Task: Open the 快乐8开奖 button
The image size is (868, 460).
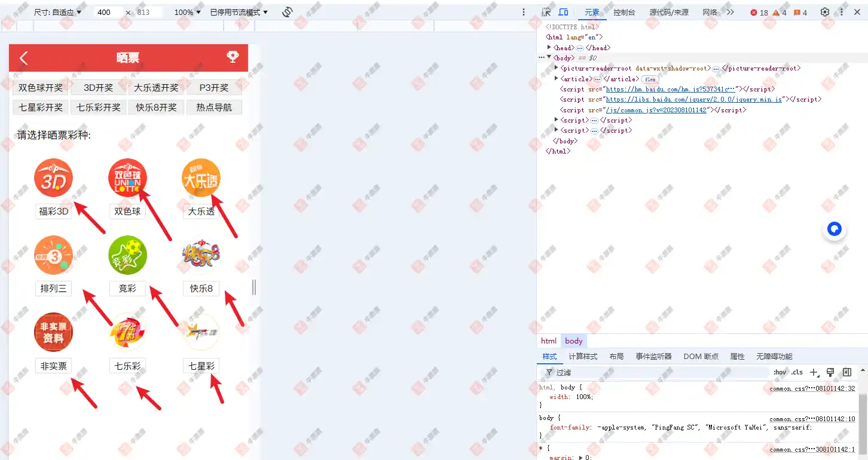Action: click(156, 108)
